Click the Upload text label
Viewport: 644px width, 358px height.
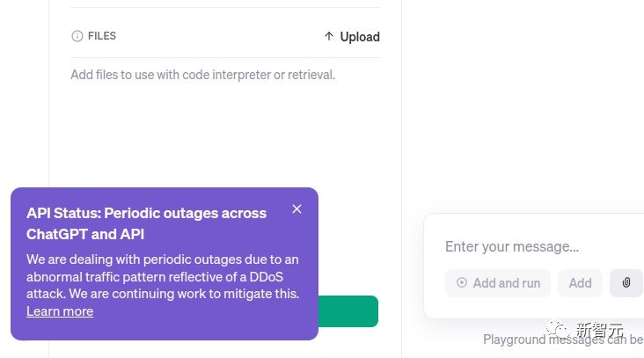click(x=360, y=36)
